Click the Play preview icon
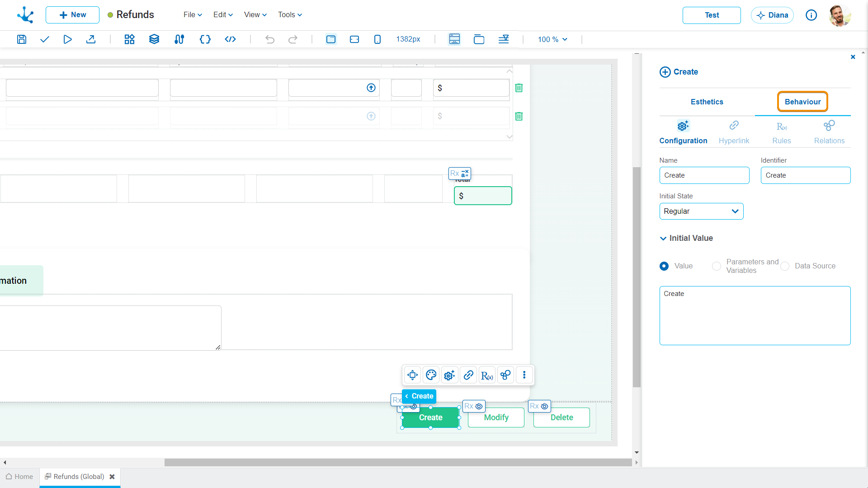Image resolution: width=868 pixels, height=488 pixels. (67, 39)
